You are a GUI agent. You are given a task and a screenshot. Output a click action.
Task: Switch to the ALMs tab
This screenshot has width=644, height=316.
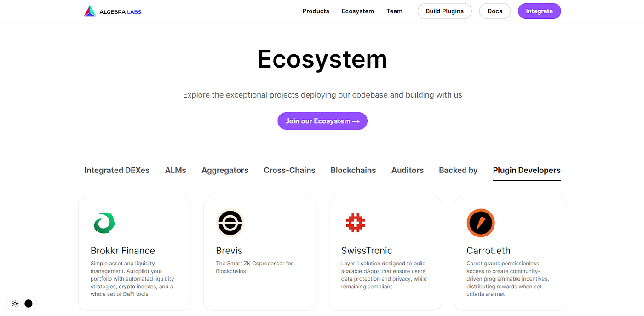175,170
